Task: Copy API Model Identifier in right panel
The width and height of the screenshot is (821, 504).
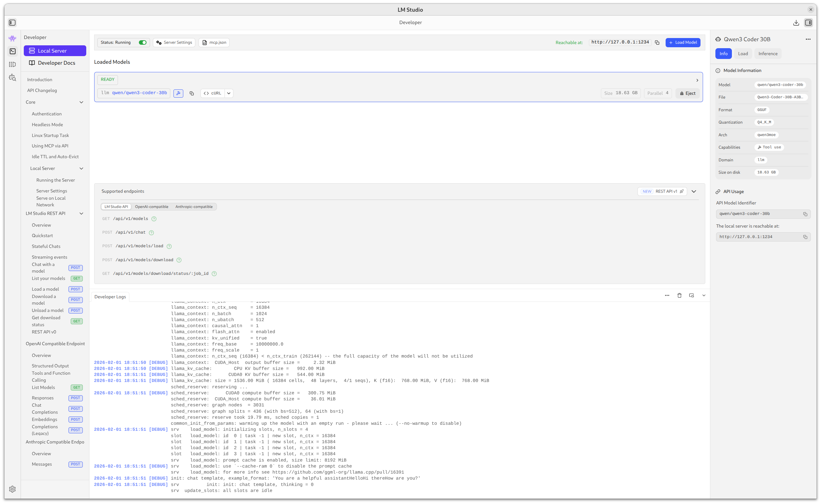Action: (805, 214)
